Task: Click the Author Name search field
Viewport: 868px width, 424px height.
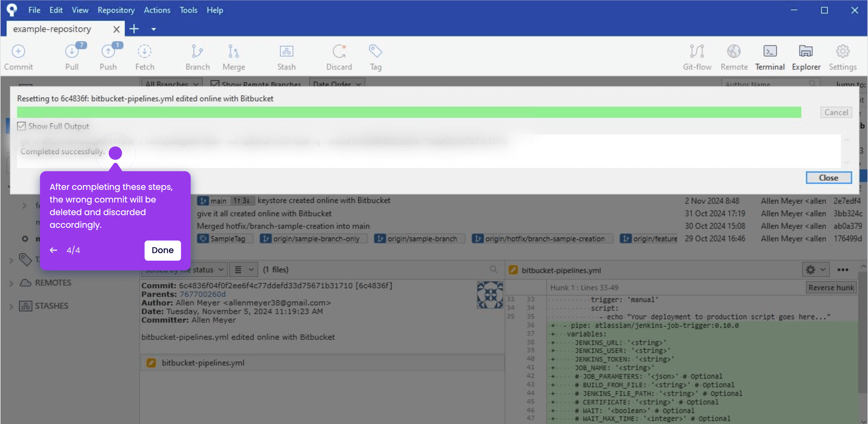Action: [770, 83]
